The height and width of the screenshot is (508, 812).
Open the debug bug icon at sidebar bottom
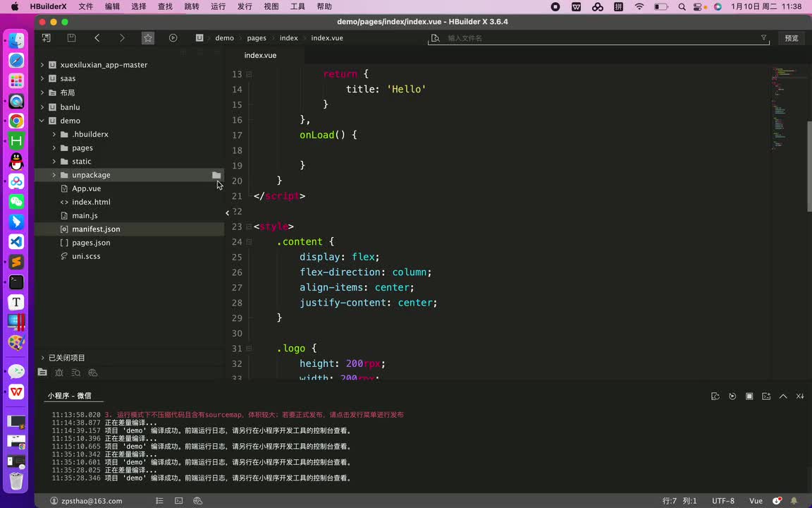point(59,373)
